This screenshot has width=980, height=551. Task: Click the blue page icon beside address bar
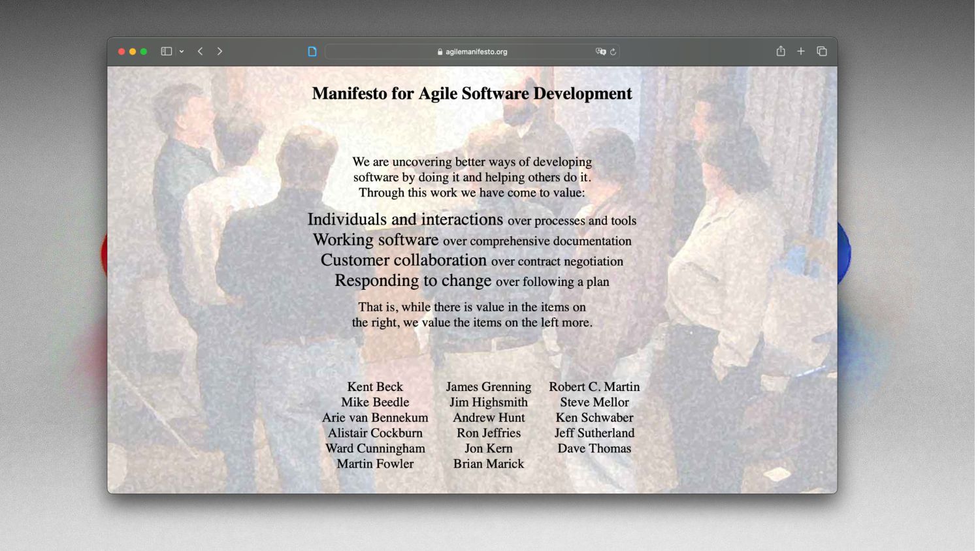312,52
